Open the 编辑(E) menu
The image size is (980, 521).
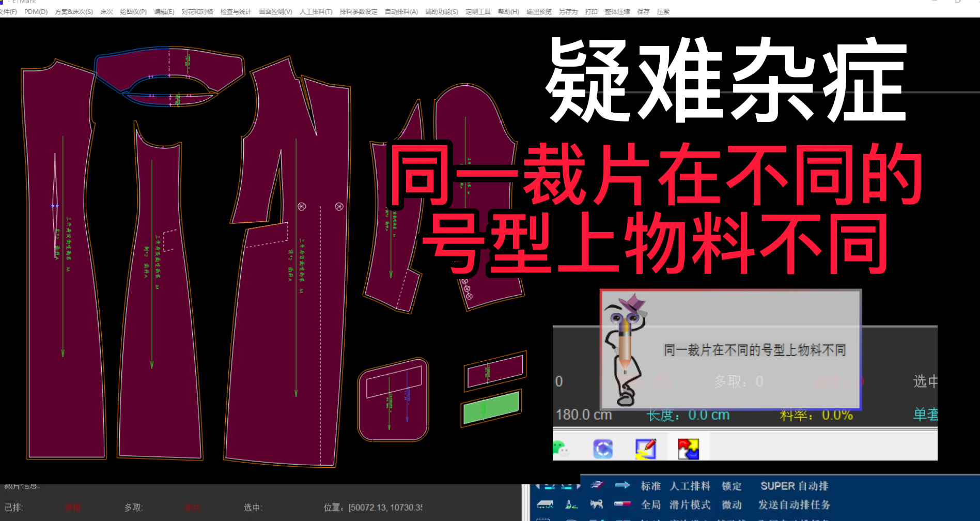click(164, 12)
